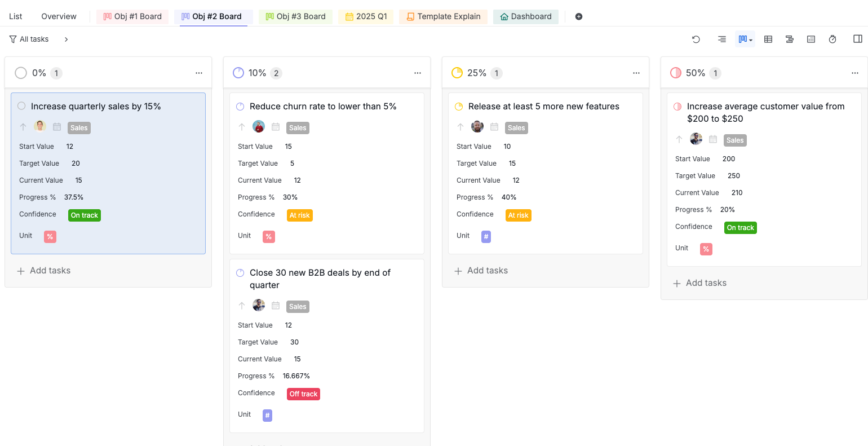Click the Sales tag on average customer value card
Screen dimensions: 868x446
pyautogui.click(x=735, y=140)
